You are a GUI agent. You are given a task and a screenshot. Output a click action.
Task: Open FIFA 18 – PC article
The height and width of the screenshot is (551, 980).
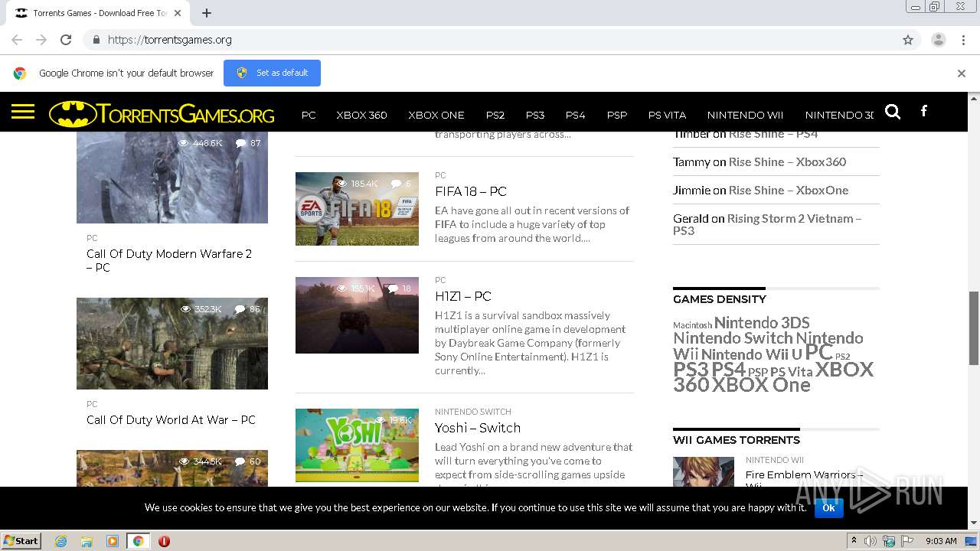tap(471, 191)
